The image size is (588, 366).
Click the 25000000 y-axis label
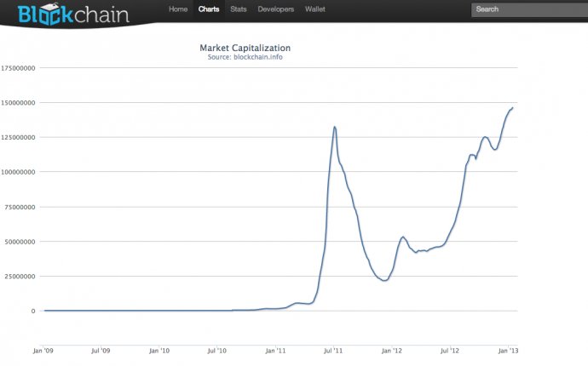click(20, 277)
